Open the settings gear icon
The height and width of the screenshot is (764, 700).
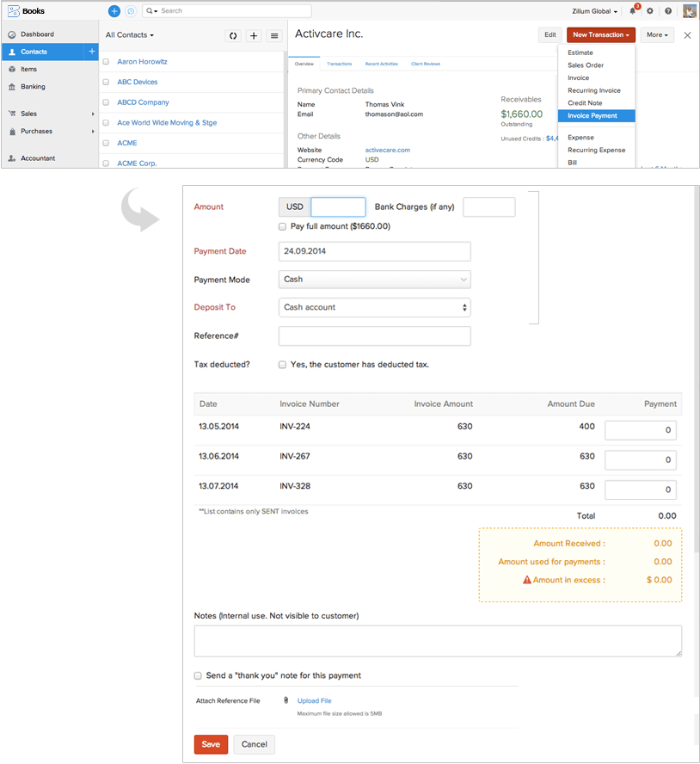tap(650, 11)
